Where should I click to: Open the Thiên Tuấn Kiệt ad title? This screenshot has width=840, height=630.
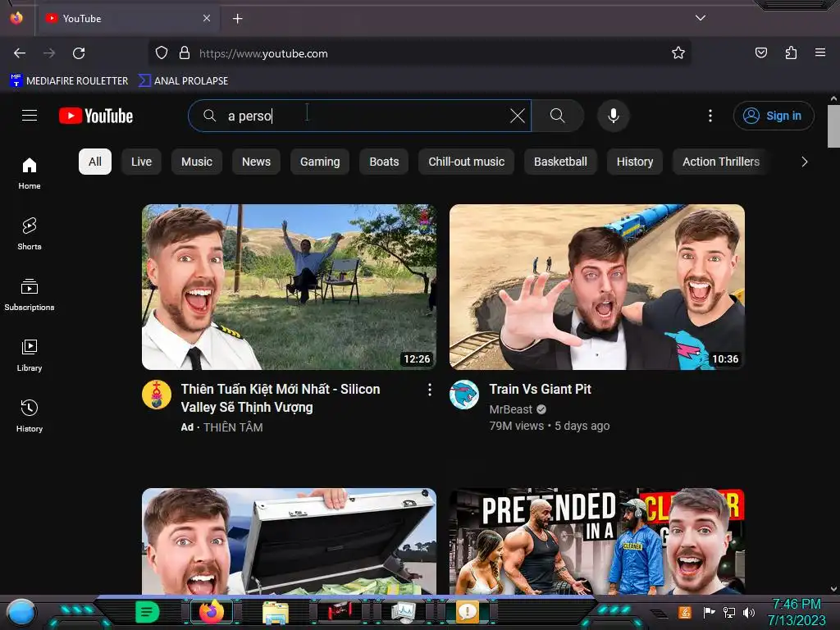pyautogui.click(x=281, y=398)
